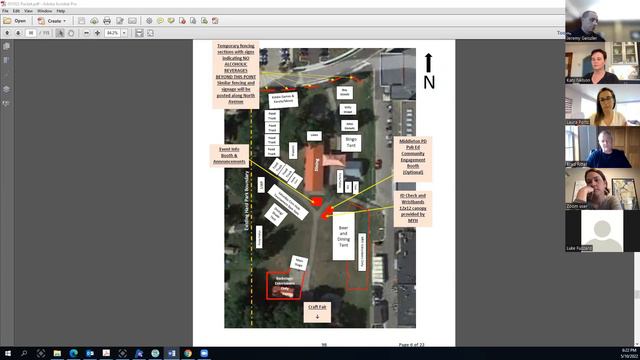Go to next page arrow
This screenshot has height=360, width=640.
click(18, 33)
